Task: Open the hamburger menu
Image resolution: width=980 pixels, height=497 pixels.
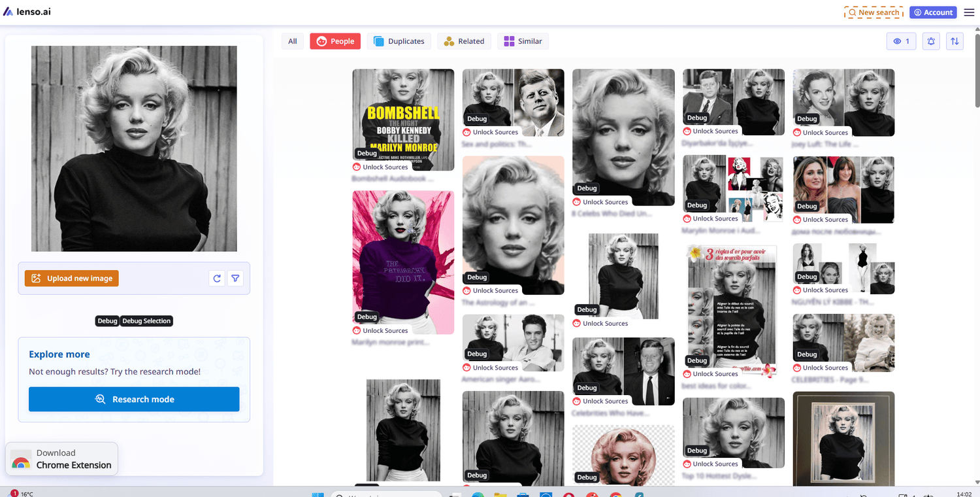Action: (x=969, y=12)
